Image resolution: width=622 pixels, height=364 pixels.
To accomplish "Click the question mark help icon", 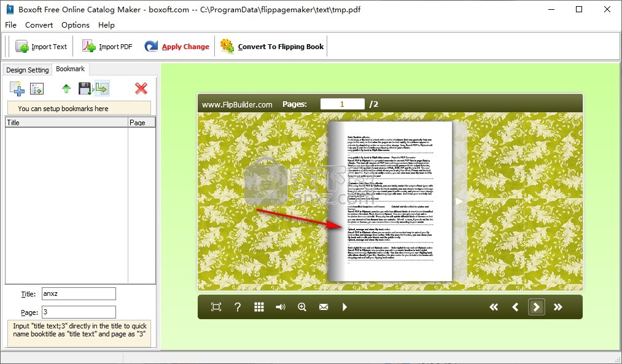I will coord(237,307).
